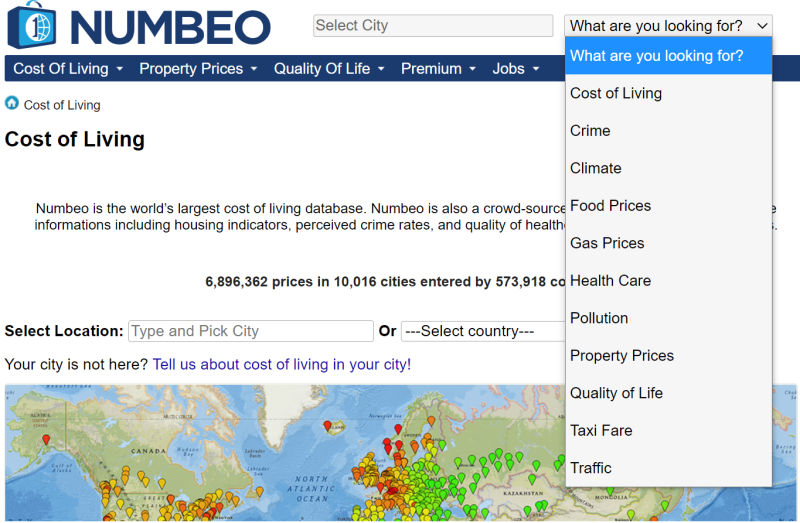This screenshot has height=523, width=800.
Task: Open the Jobs menu in navbar
Action: pyautogui.click(x=515, y=68)
